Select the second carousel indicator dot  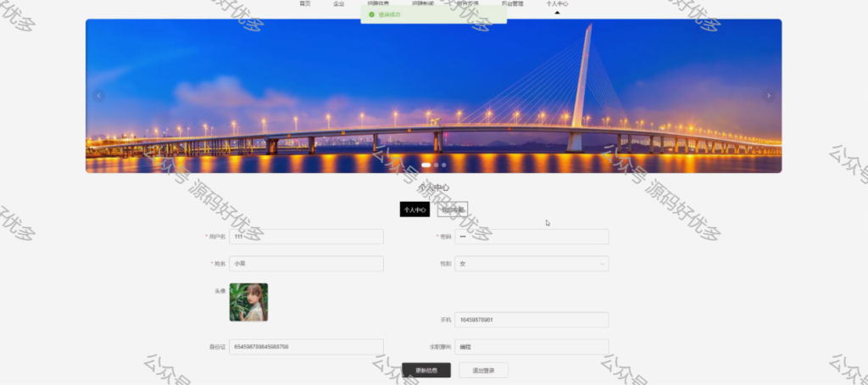[437, 165]
